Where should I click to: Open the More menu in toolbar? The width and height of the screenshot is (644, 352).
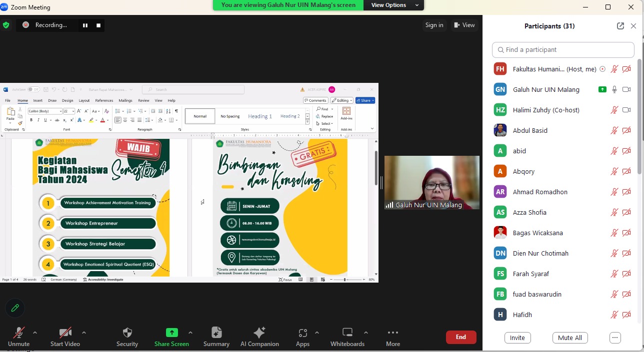[392, 333]
